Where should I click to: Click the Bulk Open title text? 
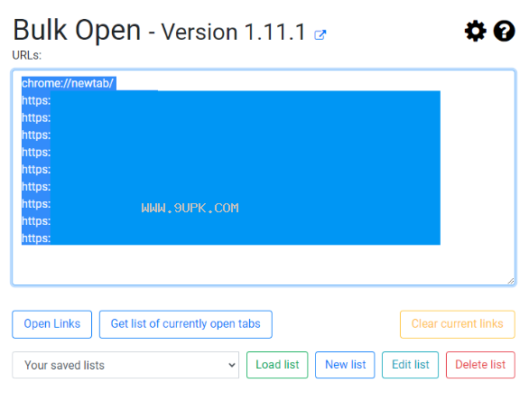(x=77, y=31)
